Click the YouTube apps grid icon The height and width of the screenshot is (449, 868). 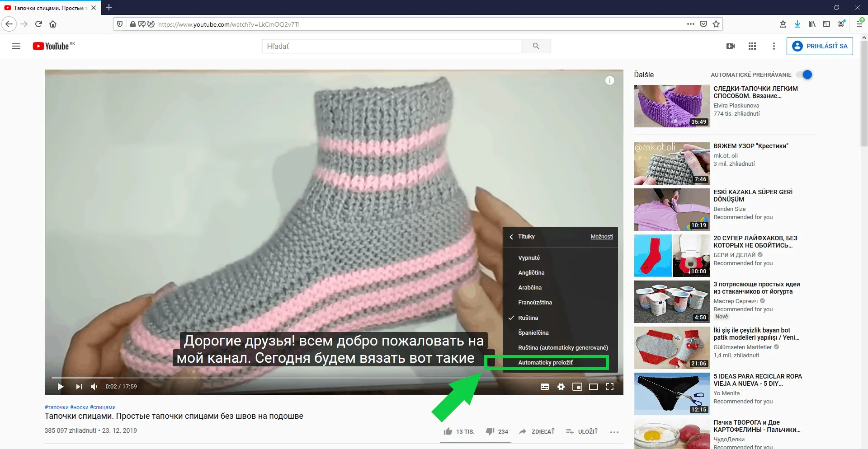752,46
